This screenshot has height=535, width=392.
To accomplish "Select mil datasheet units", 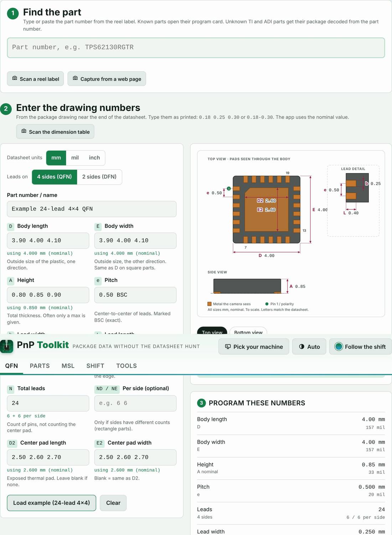I will [75, 158].
